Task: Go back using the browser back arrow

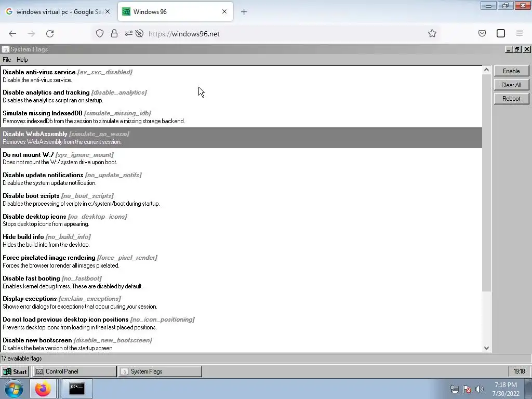Action: [x=12, y=34]
